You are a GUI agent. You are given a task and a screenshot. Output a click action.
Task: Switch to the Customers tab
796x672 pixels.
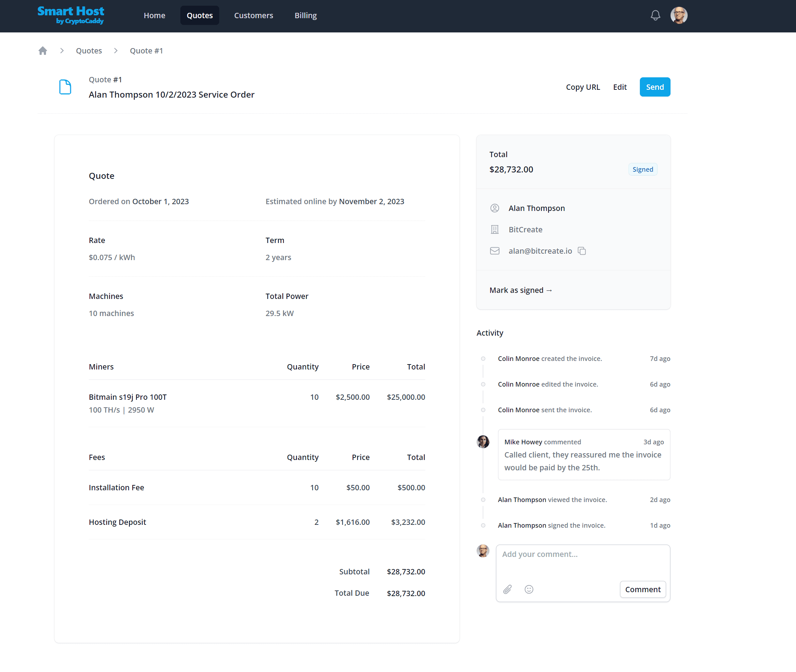(253, 15)
